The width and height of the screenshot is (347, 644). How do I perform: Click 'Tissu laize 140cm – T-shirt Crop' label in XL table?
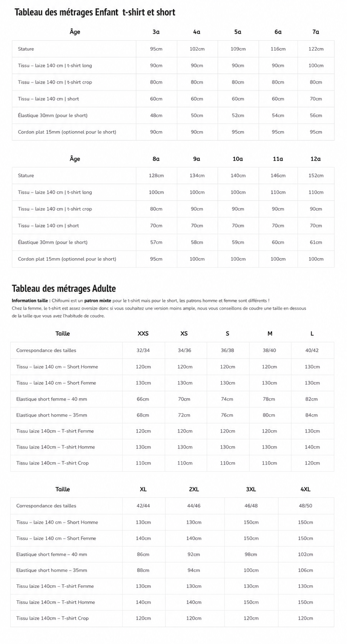[52, 618]
